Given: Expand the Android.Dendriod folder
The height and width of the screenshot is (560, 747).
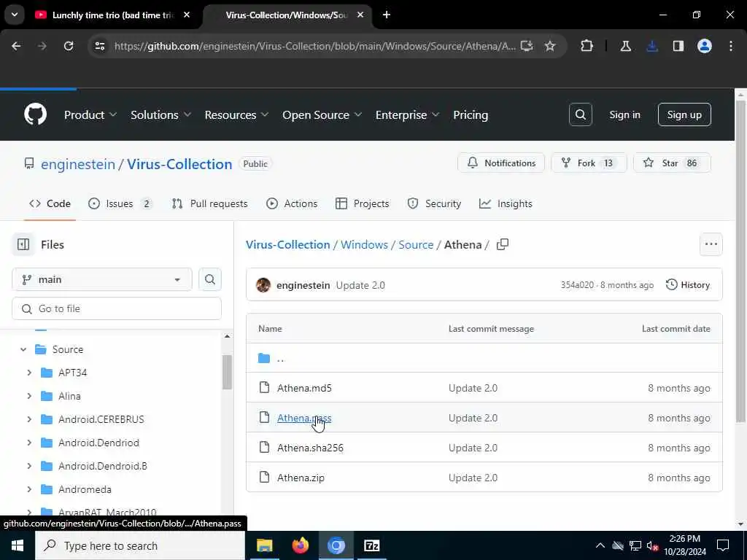Looking at the screenshot, I should (29, 443).
